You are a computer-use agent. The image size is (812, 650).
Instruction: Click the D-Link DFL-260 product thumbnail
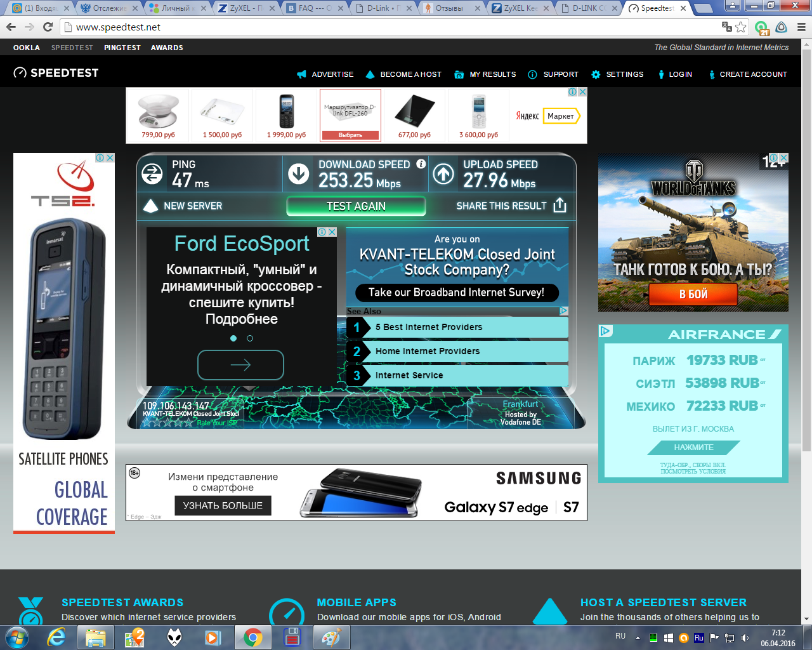(x=351, y=116)
